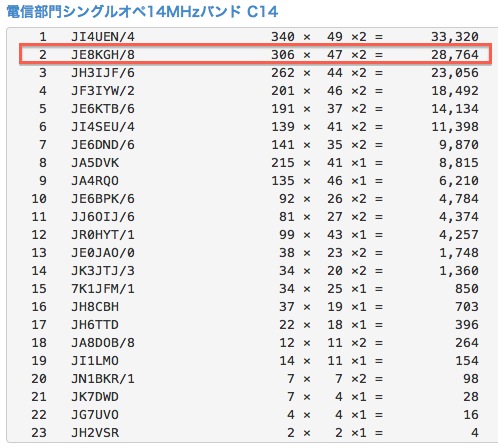Select score 6,210 of JA4RQO
Image resolution: width=498 pixels, height=448 pixels.
tap(459, 180)
